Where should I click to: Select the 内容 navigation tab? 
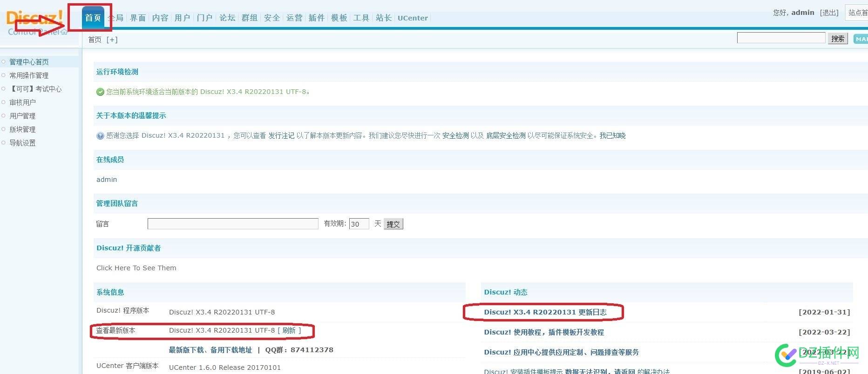(160, 18)
